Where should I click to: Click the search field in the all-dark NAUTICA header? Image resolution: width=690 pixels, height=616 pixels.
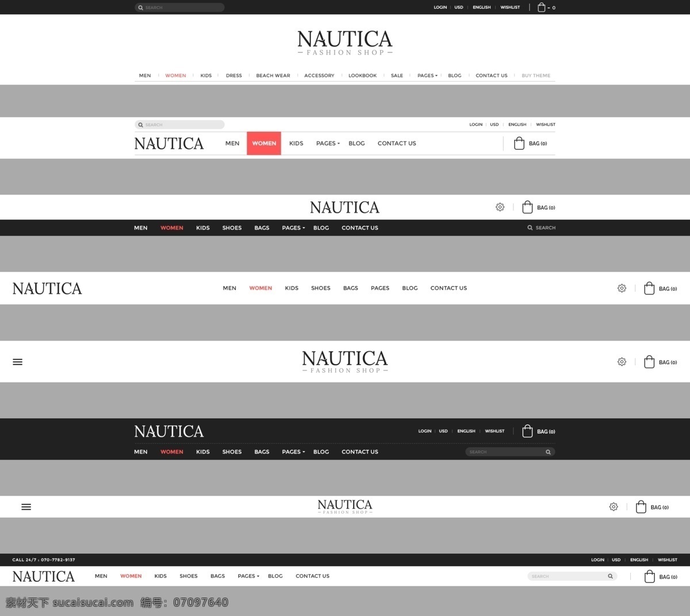click(x=510, y=452)
